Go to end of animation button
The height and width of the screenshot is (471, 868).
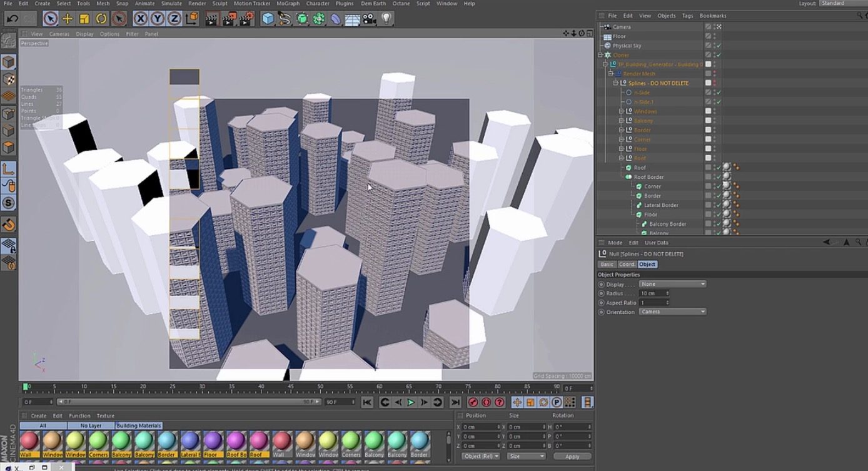tap(455, 402)
